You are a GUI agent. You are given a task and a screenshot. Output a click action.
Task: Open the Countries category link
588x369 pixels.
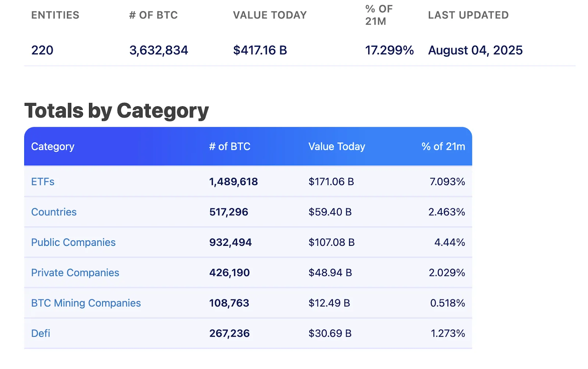point(54,212)
